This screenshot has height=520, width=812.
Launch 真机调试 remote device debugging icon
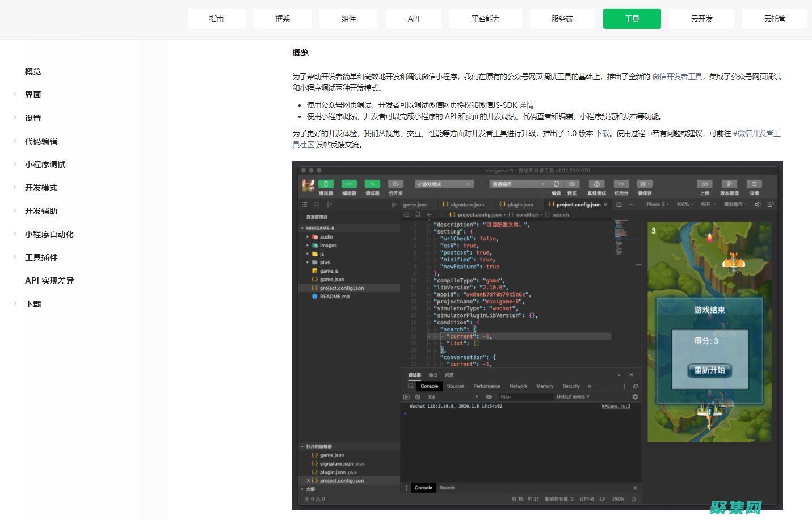[596, 183]
